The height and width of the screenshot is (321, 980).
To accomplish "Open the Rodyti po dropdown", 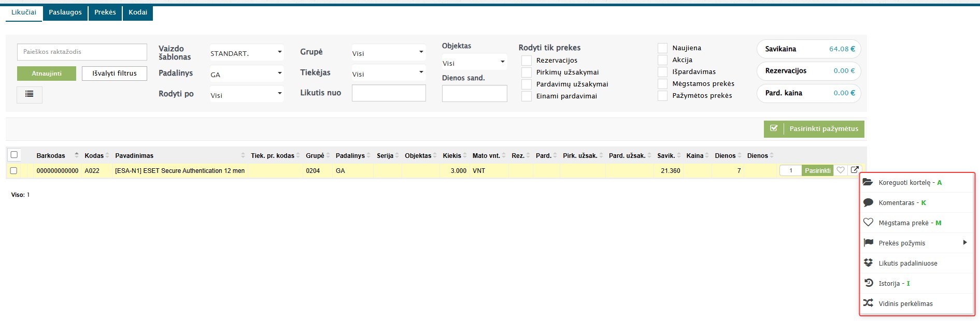I will tap(247, 95).
